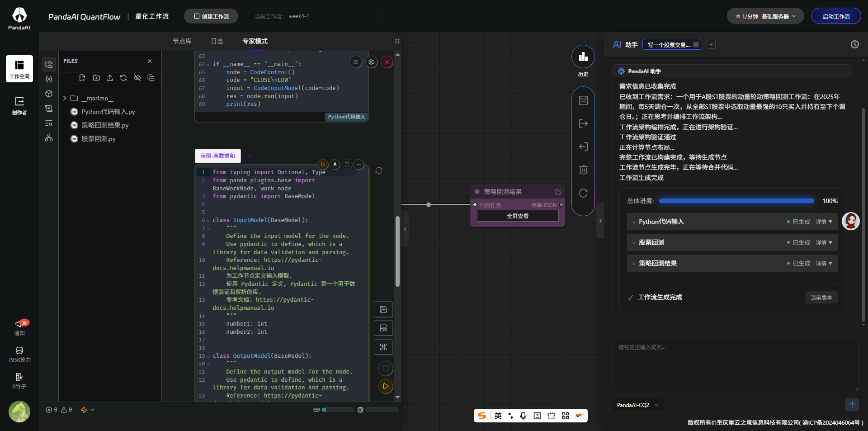Switch to the 日志 tab
Viewport: 868px width, 431px height.
point(217,41)
